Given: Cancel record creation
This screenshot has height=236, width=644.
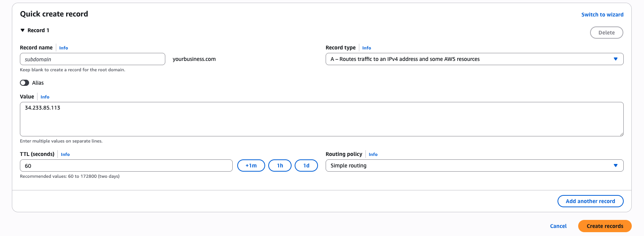Looking at the screenshot, I should tap(558, 226).
